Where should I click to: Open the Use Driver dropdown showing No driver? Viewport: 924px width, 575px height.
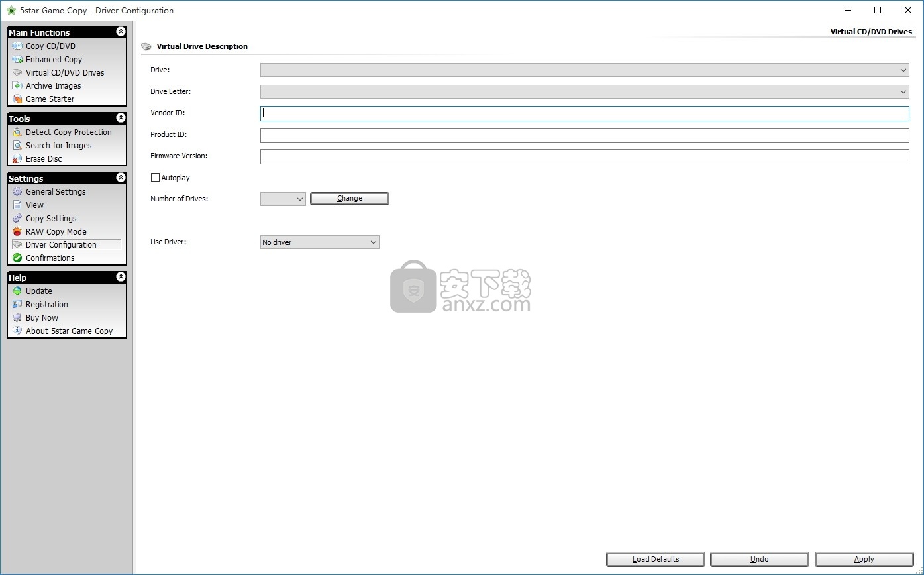click(320, 242)
